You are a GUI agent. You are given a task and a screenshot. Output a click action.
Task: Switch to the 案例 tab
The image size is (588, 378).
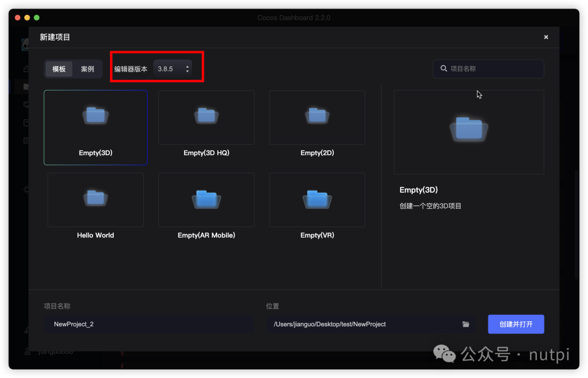(87, 69)
